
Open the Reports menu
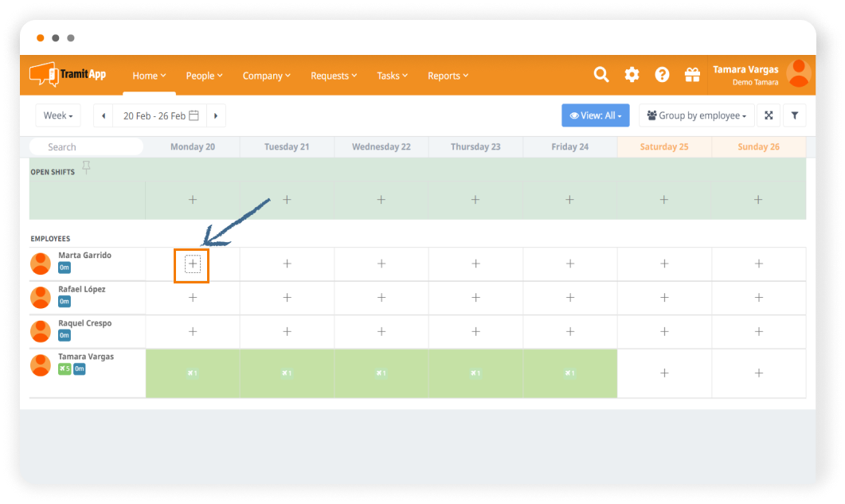[448, 76]
